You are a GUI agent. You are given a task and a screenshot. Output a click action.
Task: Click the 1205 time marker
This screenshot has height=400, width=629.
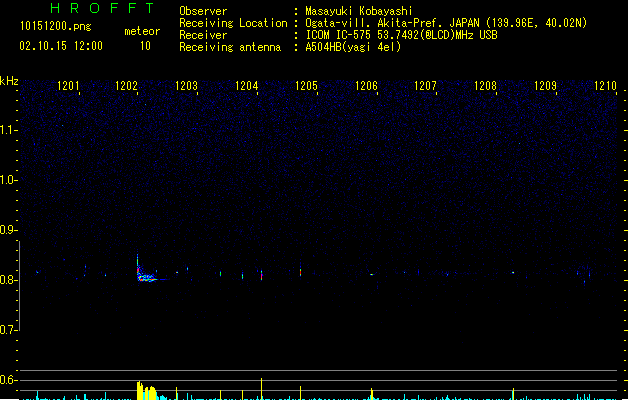(306, 86)
